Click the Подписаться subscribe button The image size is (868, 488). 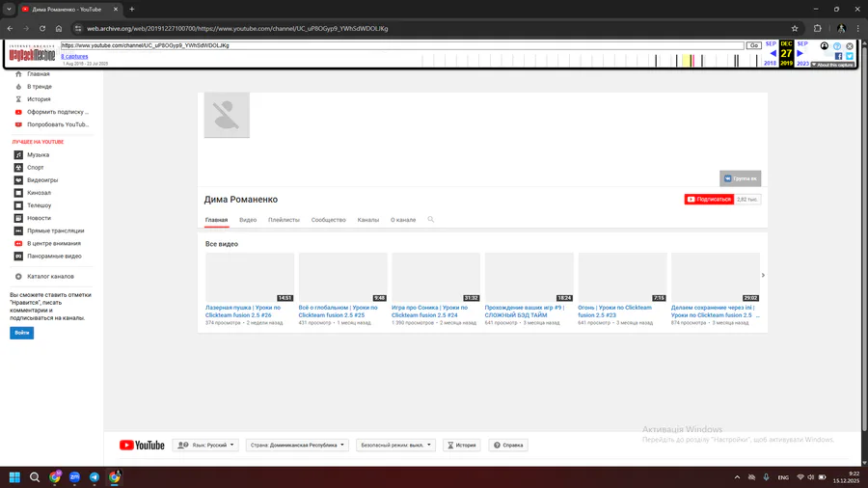[x=709, y=200]
